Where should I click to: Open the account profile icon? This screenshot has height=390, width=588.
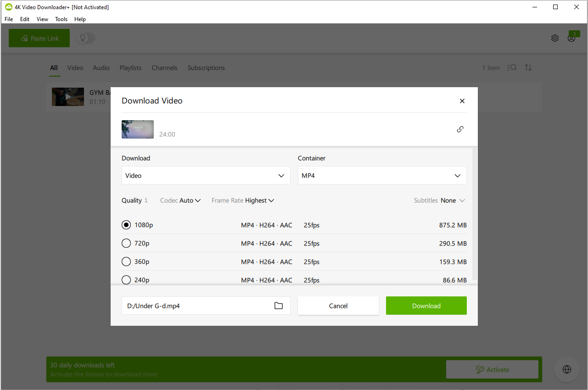click(x=571, y=38)
